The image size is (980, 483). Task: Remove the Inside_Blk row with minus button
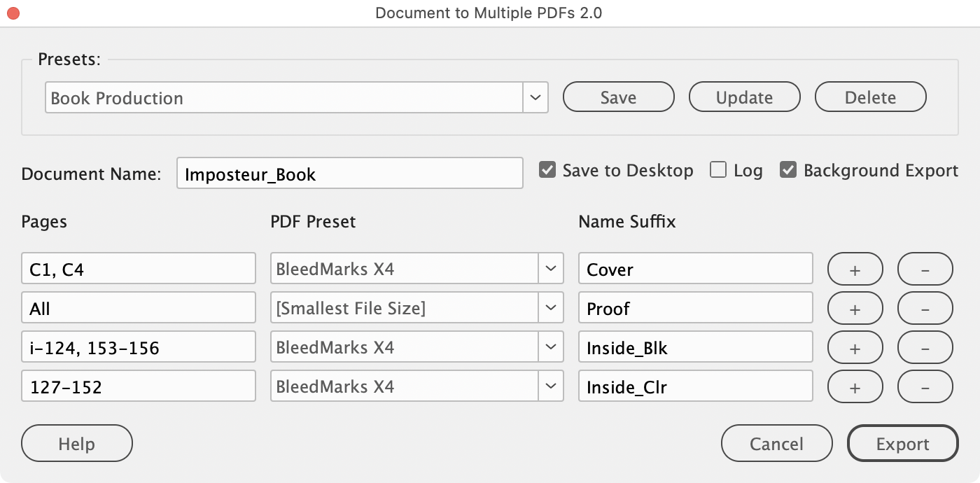click(x=925, y=348)
